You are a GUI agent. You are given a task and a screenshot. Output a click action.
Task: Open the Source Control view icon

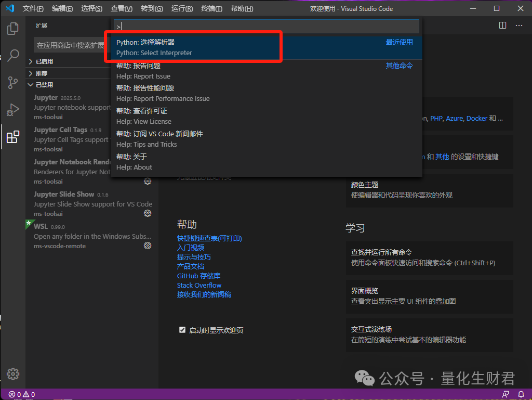click(12, 83)
